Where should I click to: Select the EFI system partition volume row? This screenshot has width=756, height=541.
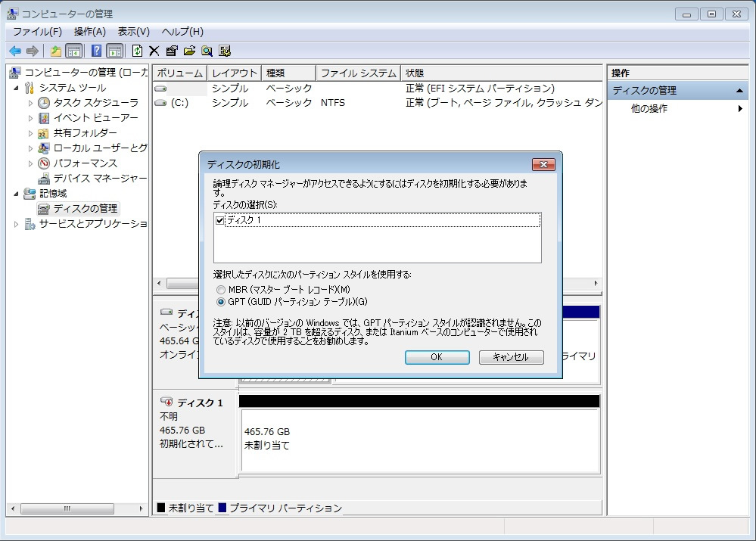pyautogui.click(x=378, y=89)
